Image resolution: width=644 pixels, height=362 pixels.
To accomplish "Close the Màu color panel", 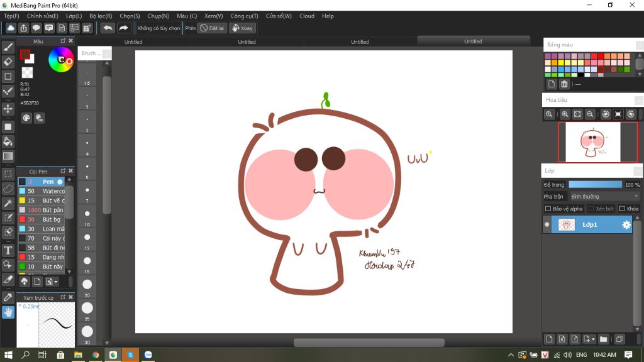I will point(70,41).
